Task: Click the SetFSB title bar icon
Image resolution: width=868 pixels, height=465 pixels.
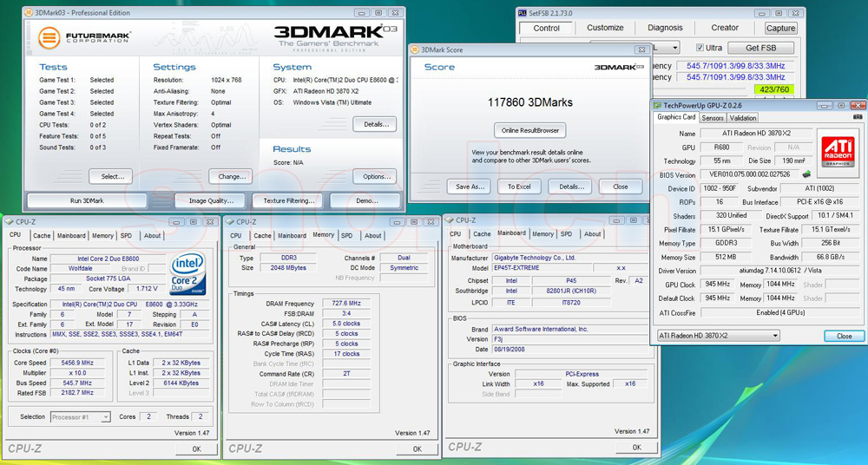Action: [523, 13]
